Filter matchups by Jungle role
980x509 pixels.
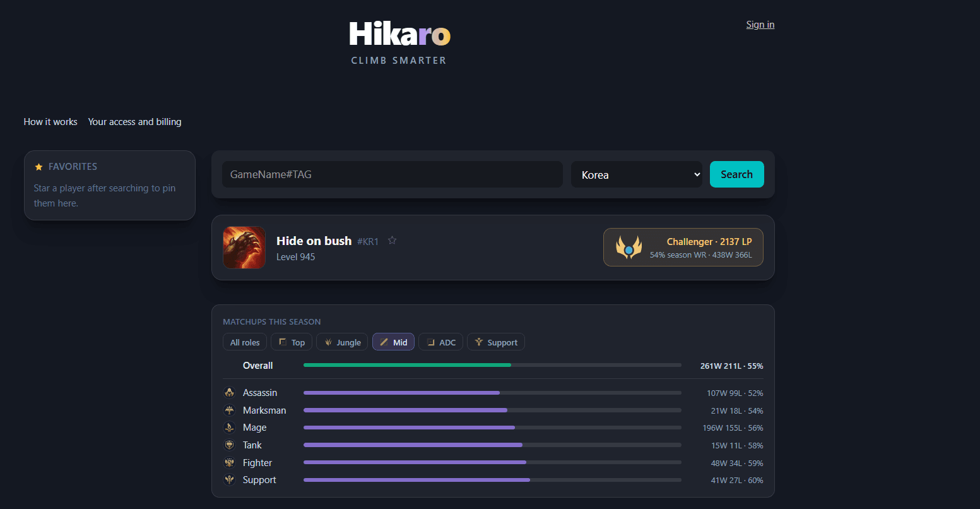[343, 342]
